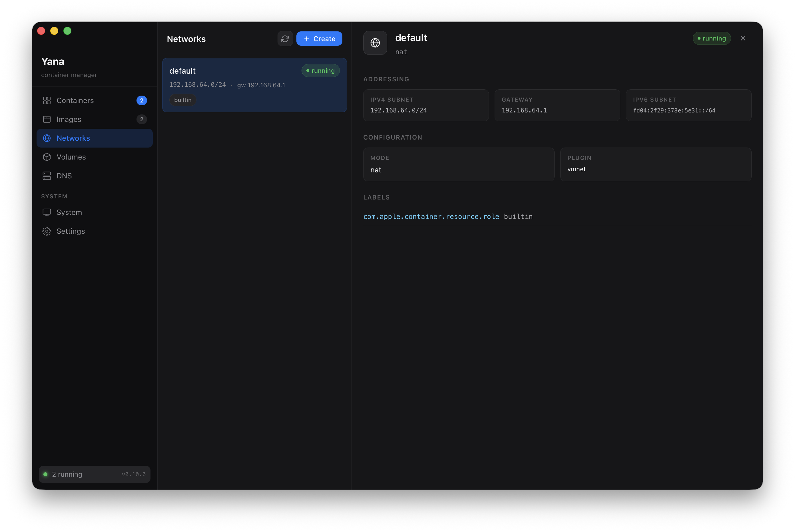Screen dimensions: 795x532
Task: Click the globe icon beside default network title
Action: (x=375, y=43)
